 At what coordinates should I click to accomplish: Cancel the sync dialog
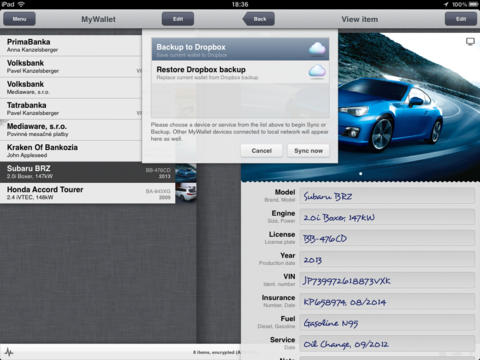tap(262, 151)
